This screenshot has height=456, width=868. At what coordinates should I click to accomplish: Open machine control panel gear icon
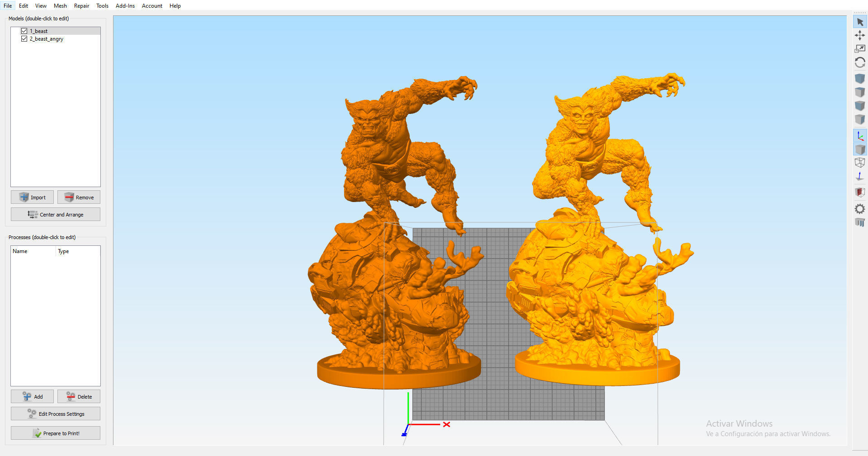[x=860, y=209]
